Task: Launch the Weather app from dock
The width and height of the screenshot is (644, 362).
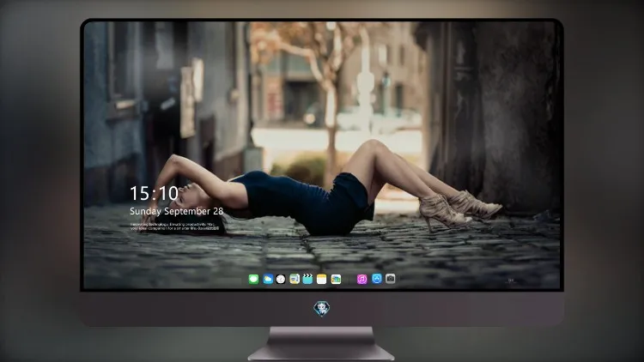Action: point(268,279)
